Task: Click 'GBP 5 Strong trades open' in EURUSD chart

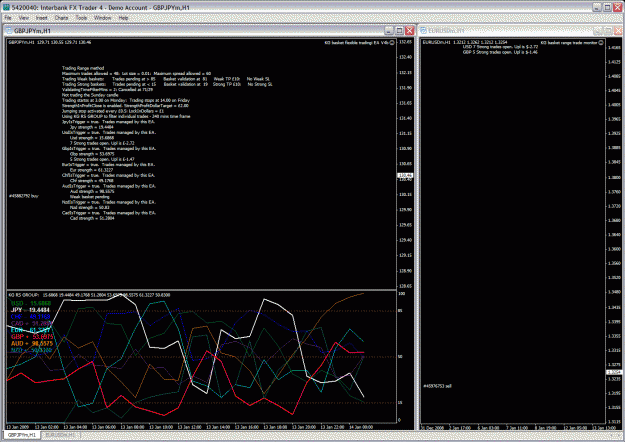Action: [x=500, y=52]
